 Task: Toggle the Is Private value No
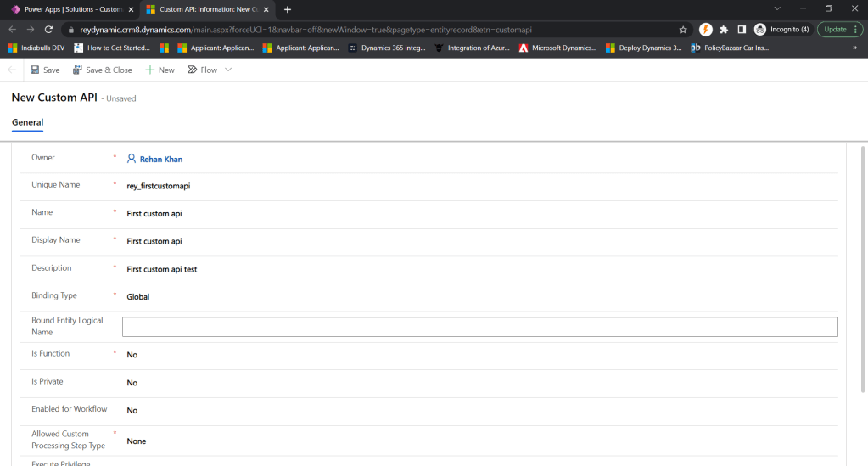pyautogui.click(x=132, y=383)
